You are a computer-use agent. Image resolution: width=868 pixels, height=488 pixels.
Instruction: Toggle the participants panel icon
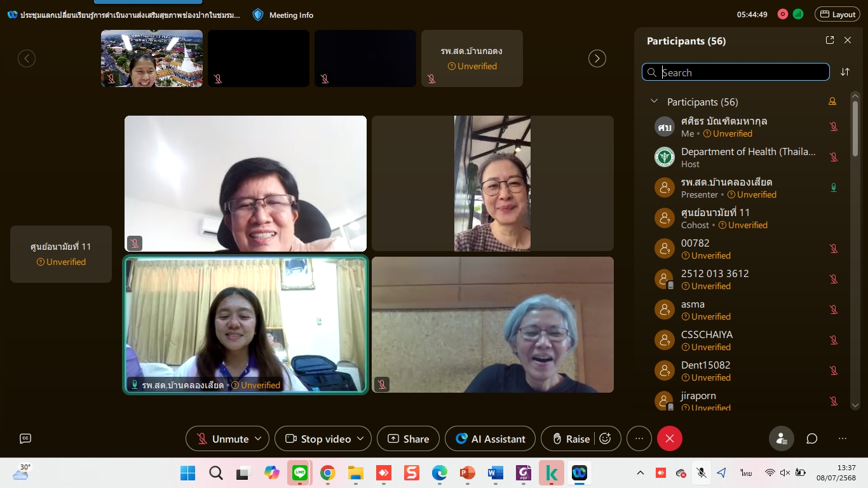coord(781,438)
